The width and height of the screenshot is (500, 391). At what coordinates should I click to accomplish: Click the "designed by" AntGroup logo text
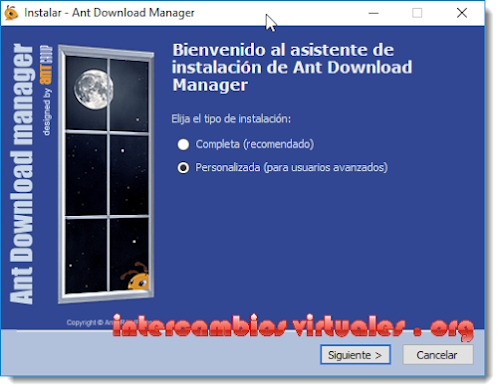(47, 90)
